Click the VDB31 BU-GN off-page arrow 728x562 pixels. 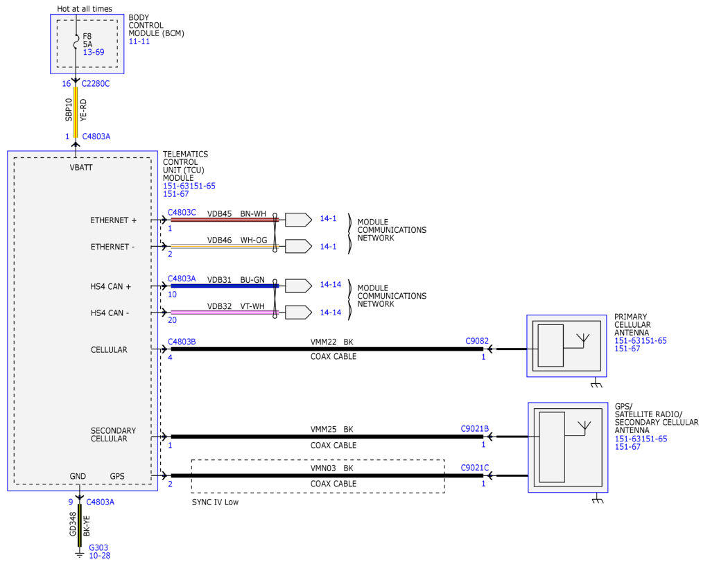click(x=298, y=286)
